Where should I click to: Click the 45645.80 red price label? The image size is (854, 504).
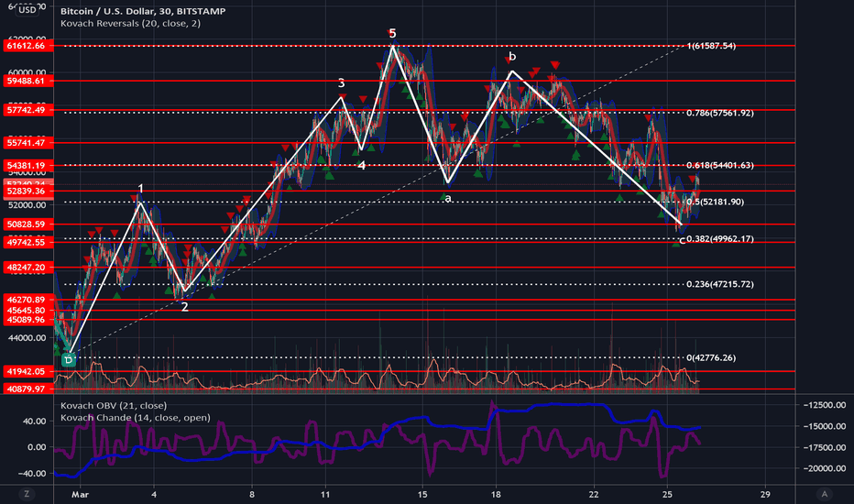(28, 310)
